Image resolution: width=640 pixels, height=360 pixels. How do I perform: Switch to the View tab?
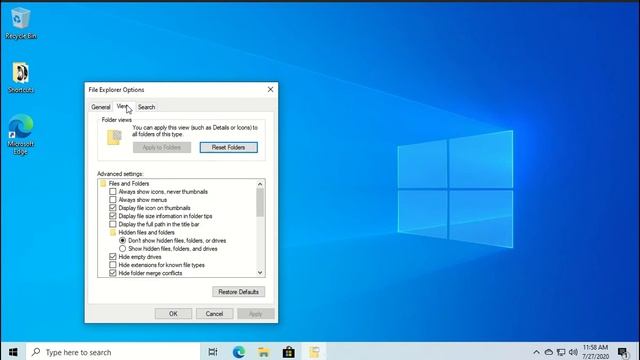[x=123, y=106]
